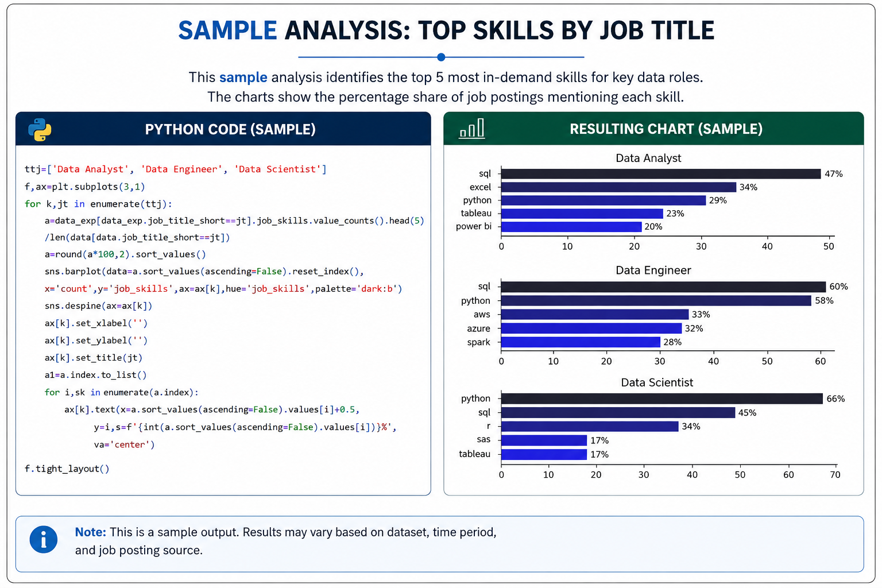The image size is (882, 588).
Task: Click the f.tight_layout() code line
Action: click(x=67, y=469)
